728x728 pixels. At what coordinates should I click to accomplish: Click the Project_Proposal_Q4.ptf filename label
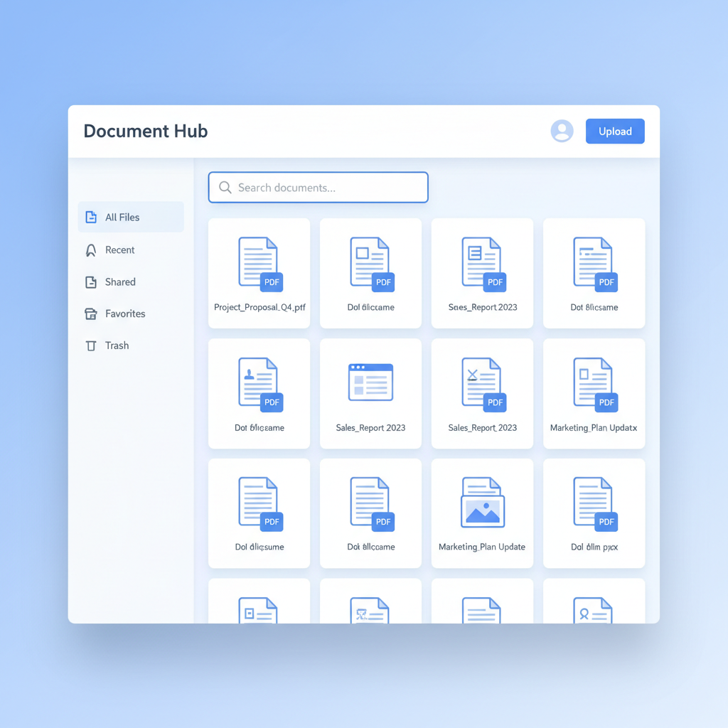[259, 308]
